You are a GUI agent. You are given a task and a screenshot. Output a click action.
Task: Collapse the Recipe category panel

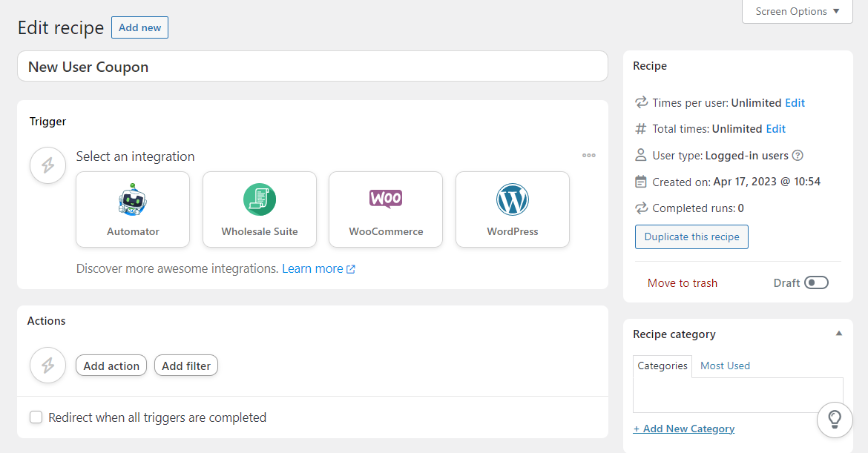(x=838, y=334)
